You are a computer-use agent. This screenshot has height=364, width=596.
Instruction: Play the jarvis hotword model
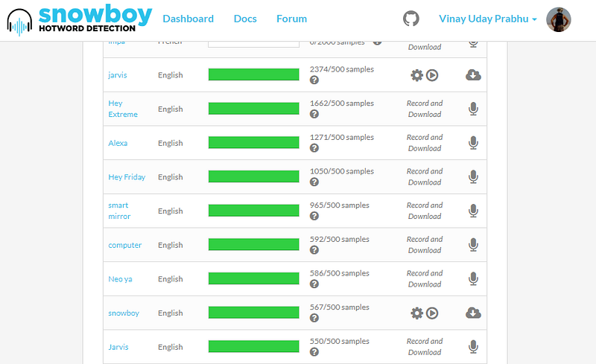pyautogui.click(x=432, y=75)
